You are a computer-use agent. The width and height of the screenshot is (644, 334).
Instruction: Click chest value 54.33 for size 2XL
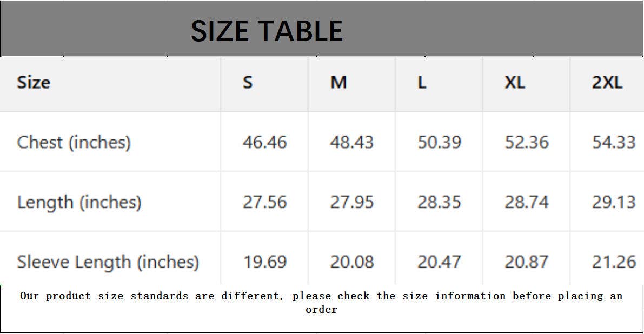614,142
